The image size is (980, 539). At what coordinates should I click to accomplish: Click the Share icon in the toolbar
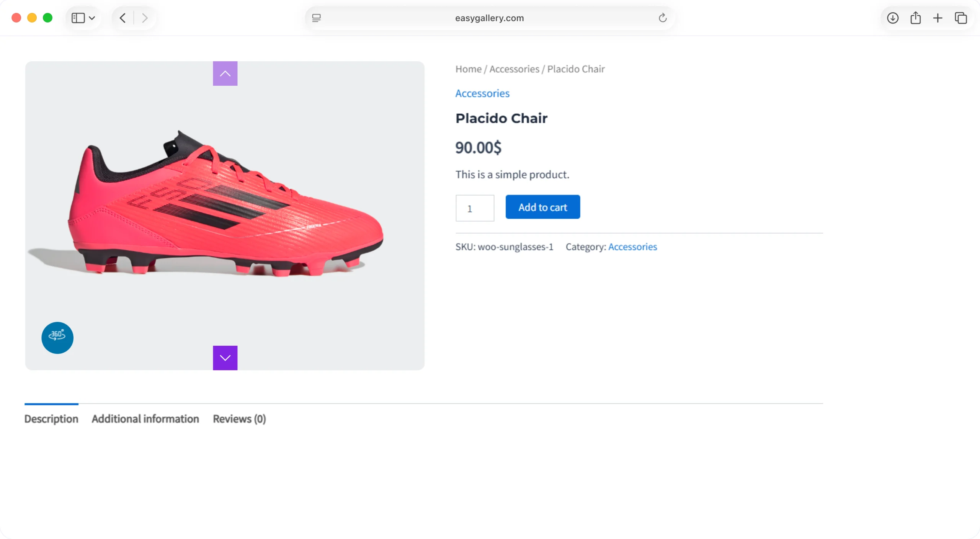coord(915,18)
